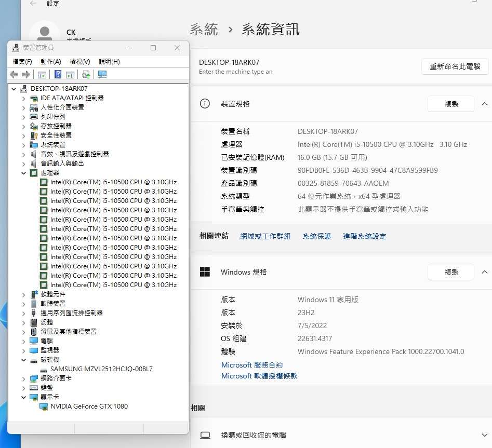Open the Microsoft 軟體授權條款 link
Viewport: 492px width, 448px height.
[259, 376]
